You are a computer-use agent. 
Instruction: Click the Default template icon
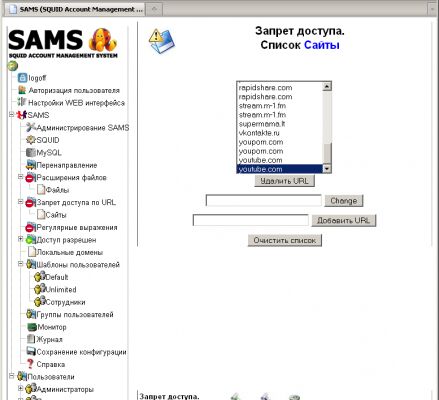point(40,277)
